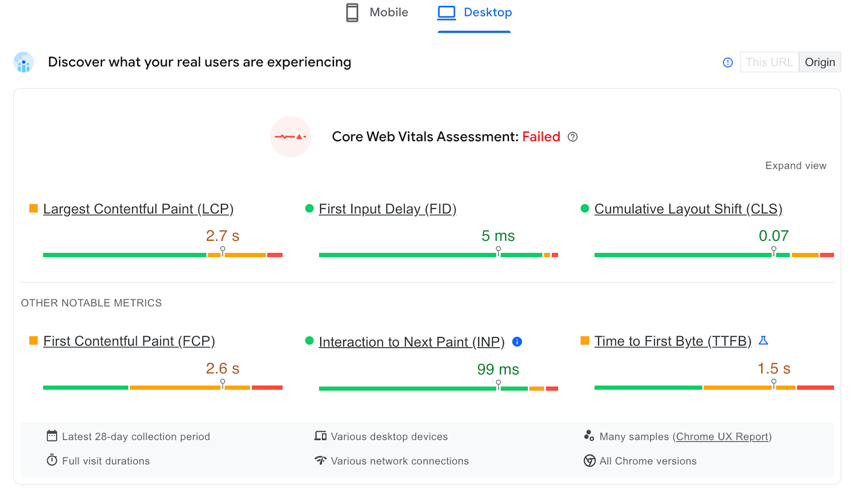868x499 pixels.
Task: Switch to the Origin view
Action: point(819,62)
